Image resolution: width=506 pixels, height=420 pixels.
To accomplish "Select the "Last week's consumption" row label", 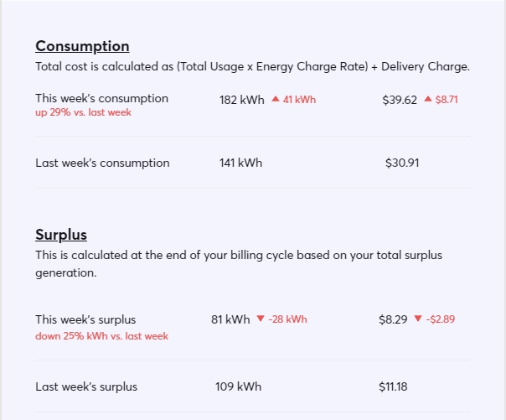I will click(x=102, y=163).
